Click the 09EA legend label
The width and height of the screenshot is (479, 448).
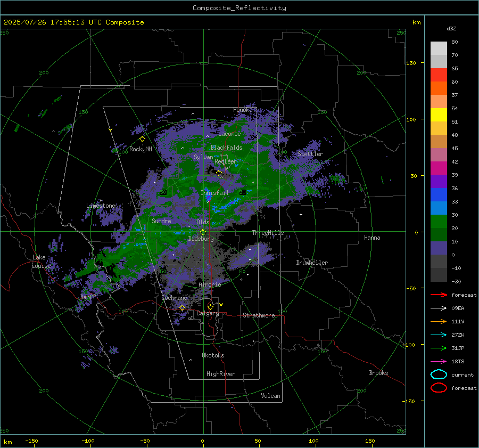point(458,308)
